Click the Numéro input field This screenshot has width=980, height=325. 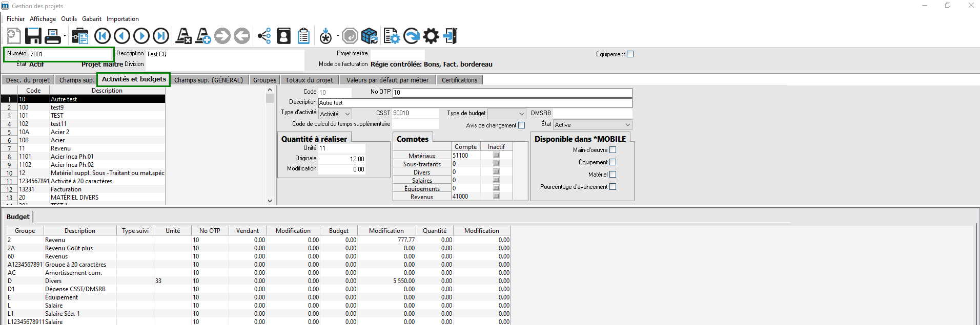tap(71, 54)
